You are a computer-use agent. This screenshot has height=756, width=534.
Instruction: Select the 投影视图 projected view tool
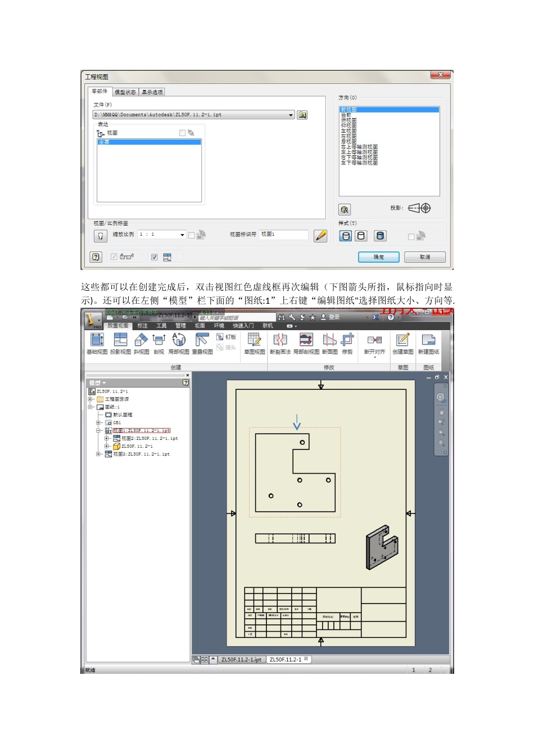[x=120, y=344]
